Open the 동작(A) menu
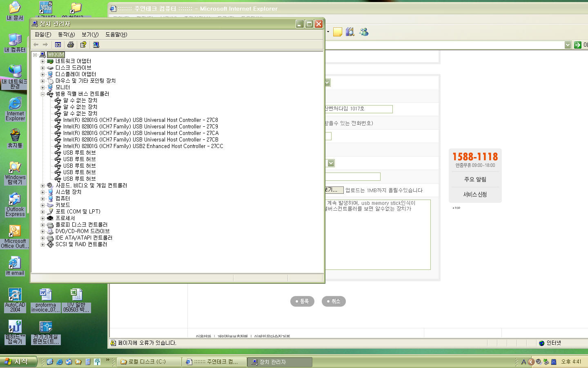Viewport: 588px width, 368px height. (x=66, y=34)
